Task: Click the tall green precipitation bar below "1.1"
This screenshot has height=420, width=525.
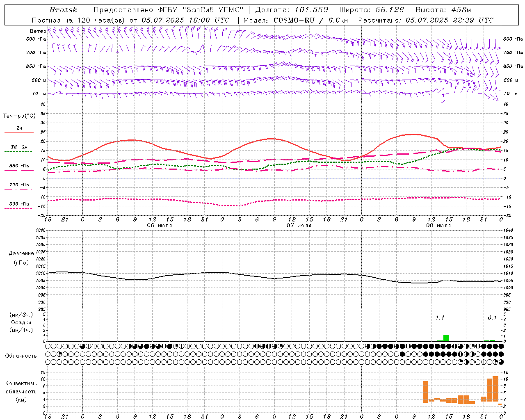Action: click(446, 338)
